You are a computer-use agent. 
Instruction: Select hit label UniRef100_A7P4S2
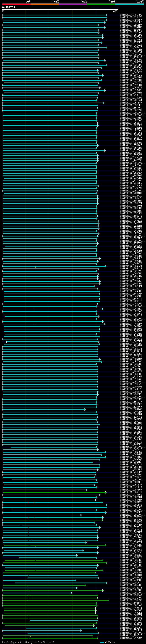[131, 57]
